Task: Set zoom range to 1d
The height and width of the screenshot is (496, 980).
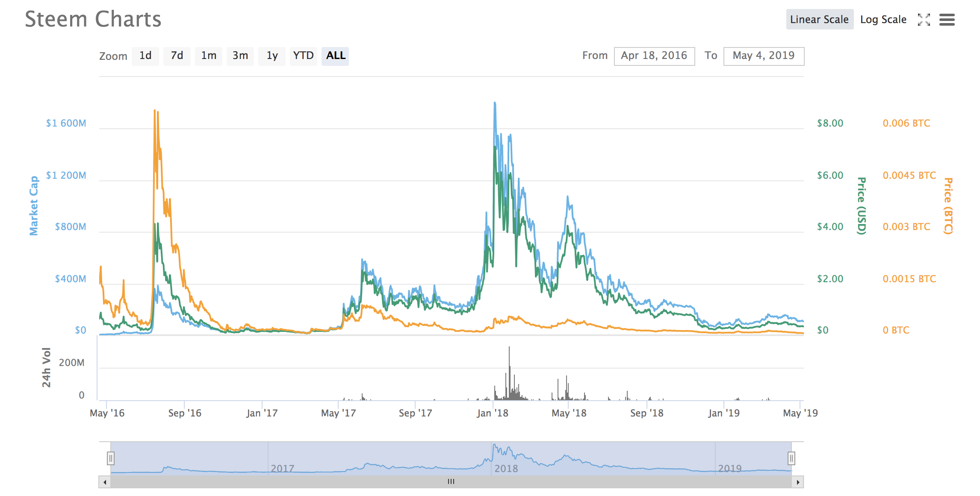Action: tap(145, 56)
